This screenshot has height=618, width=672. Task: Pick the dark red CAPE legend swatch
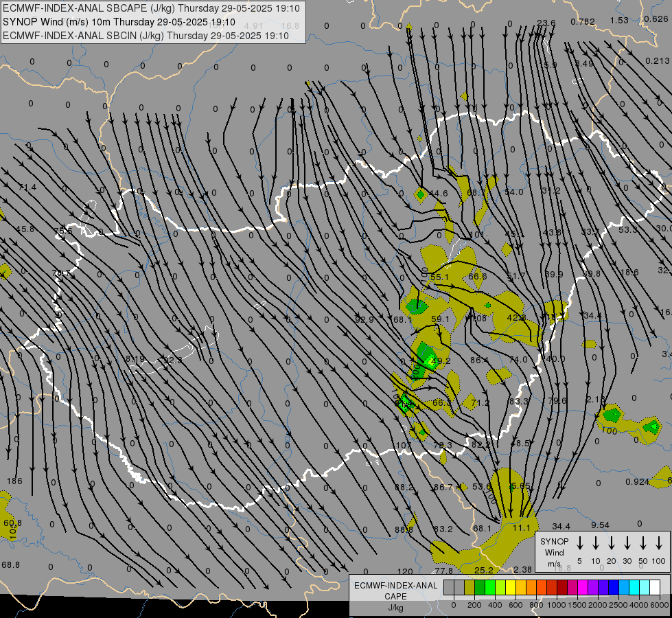(x=562, y=588)
